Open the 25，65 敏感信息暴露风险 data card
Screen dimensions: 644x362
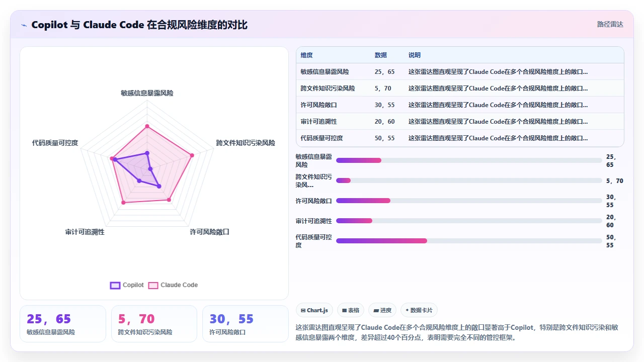pos(63,324)
